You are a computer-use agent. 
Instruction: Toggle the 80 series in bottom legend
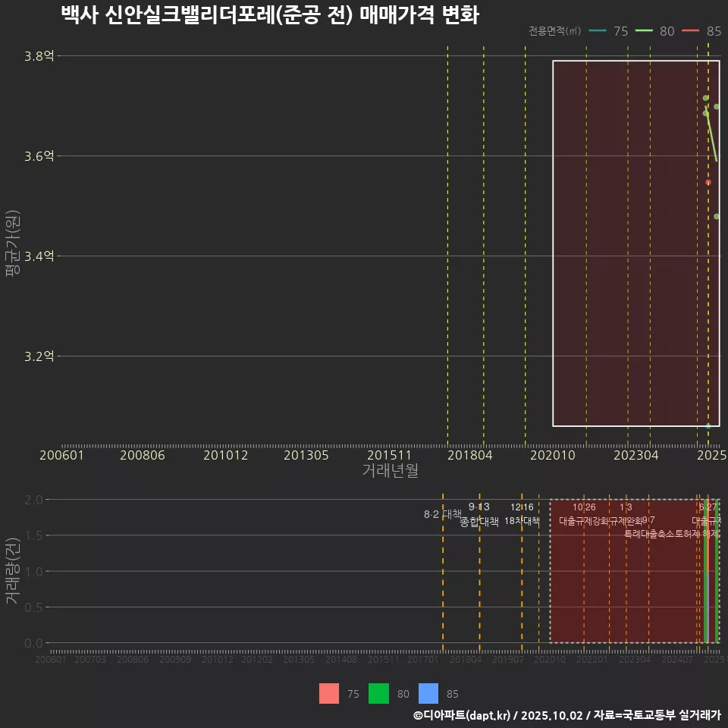tap(388, 694)
